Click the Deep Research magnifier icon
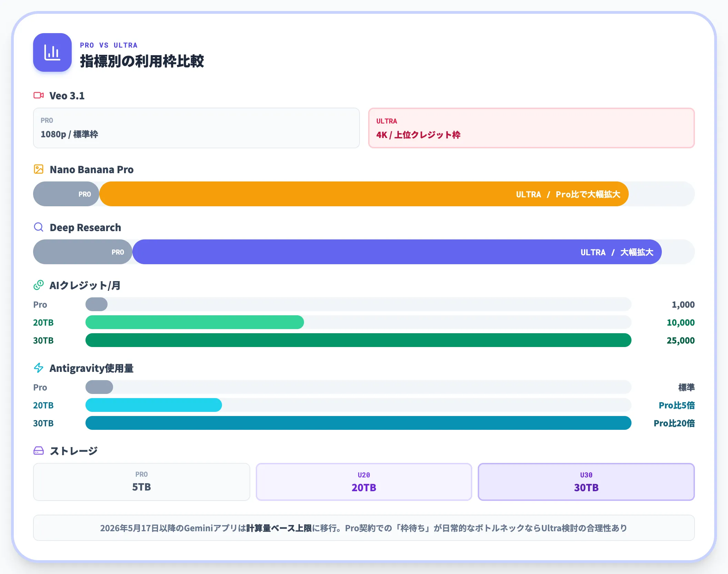 point(39,227)
